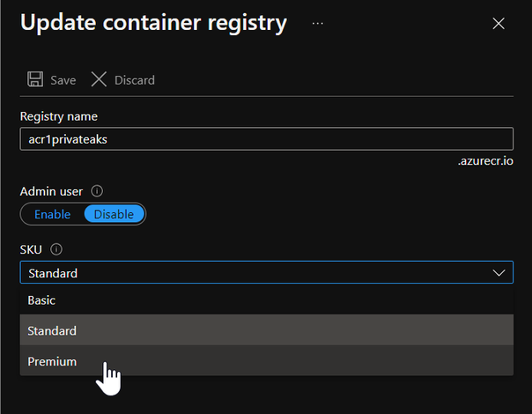532x414 pixels.
Task: Close the Update container registry panel
Action: tap(499, 24)
